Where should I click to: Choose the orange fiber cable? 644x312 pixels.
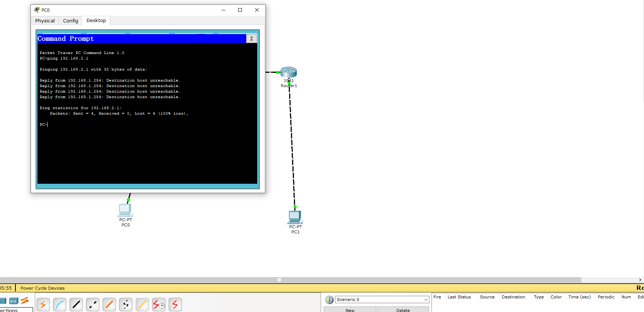[109, 304]
